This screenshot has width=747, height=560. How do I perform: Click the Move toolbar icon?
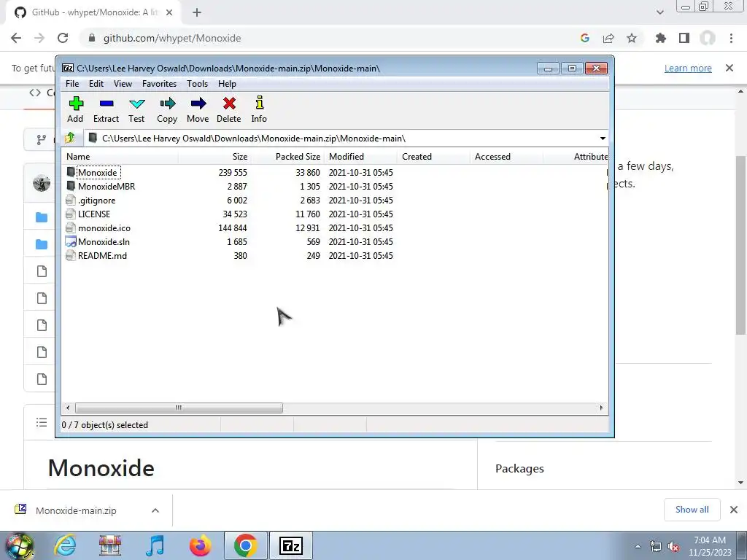point(198,110)
